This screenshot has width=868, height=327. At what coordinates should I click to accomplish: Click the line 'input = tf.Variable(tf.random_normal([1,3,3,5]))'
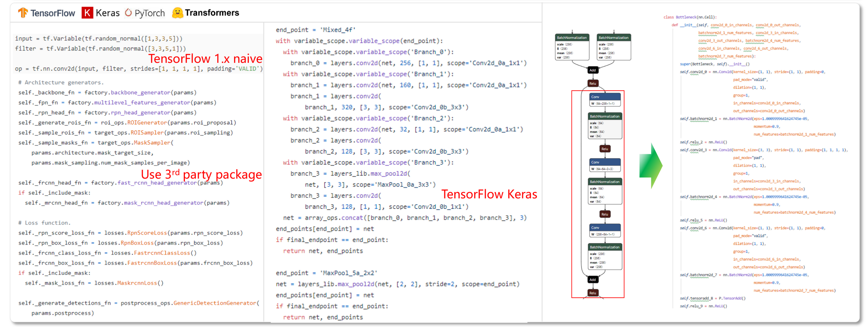pyautogui.click(x=99, y=38)
